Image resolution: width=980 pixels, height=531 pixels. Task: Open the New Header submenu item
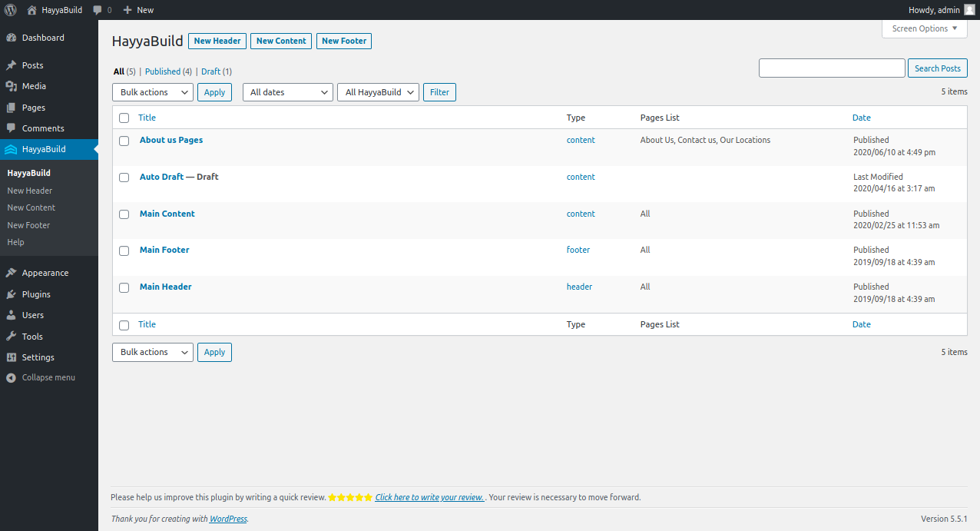[x=30, y=191]
